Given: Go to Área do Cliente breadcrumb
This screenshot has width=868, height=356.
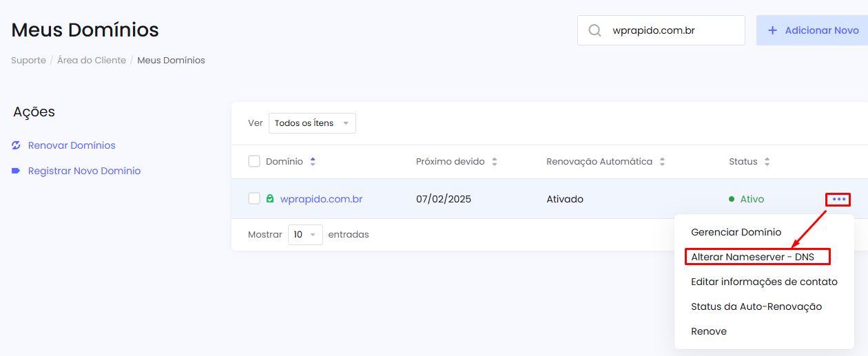Looking at the screenshot, I should pos(92,60).
